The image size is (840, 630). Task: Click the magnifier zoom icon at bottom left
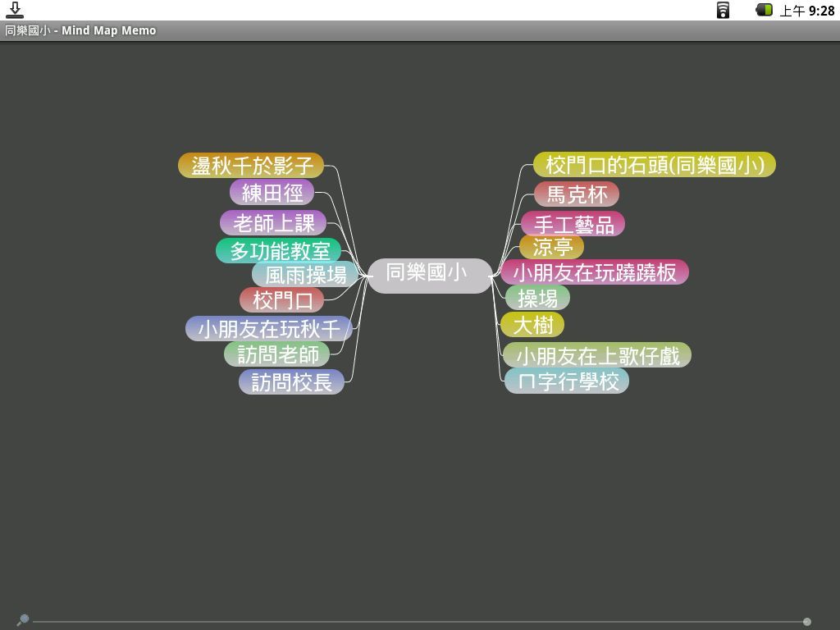pos(23,619)
